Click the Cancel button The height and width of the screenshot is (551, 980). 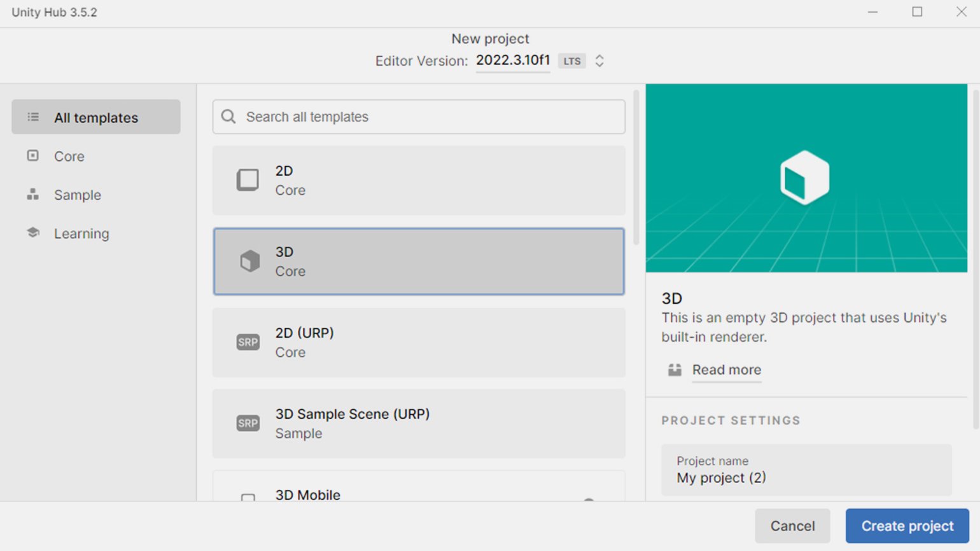click(792, 526)
